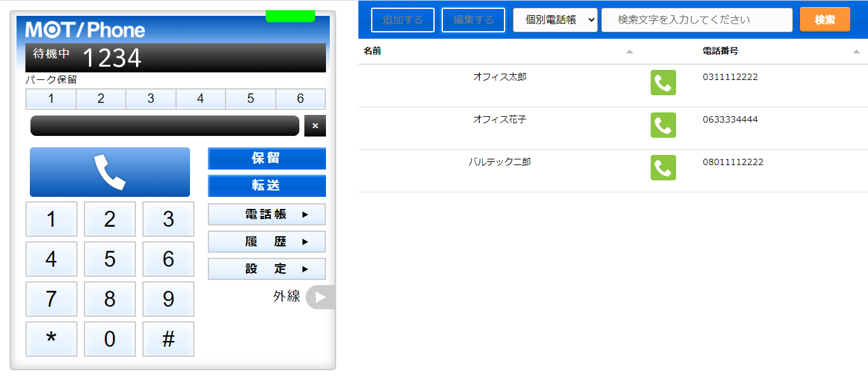
Task: Open the 個別電話帳 dropdown
Action: (x=555, y=20)
